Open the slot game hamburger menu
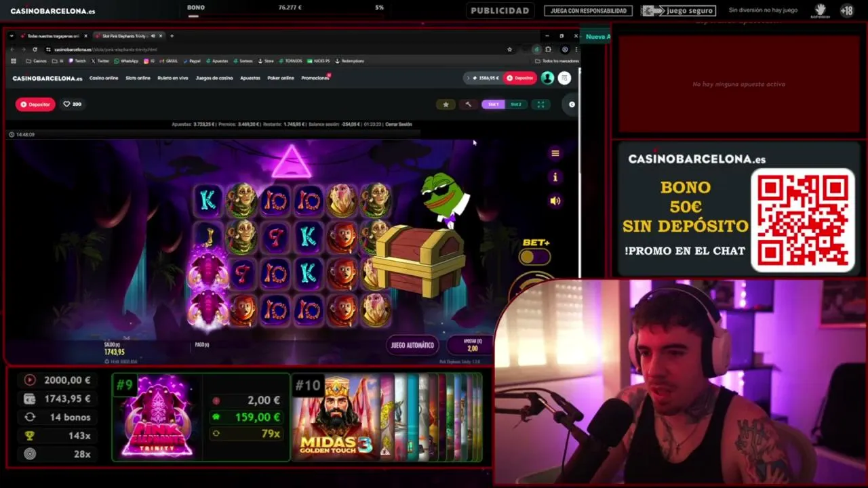 [x=555, y=153]
